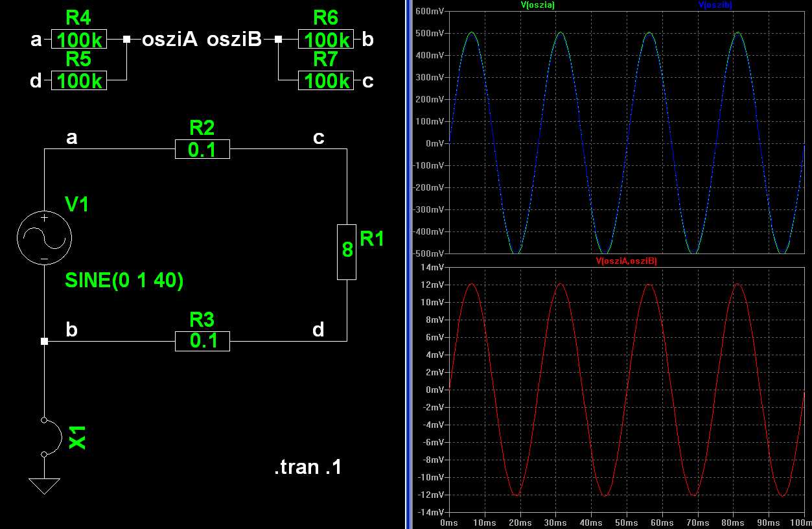The height and width of the screenshot is (529, 812).
Task: Click the R2 resistor valued 0.1
Action: pos(202,150)
